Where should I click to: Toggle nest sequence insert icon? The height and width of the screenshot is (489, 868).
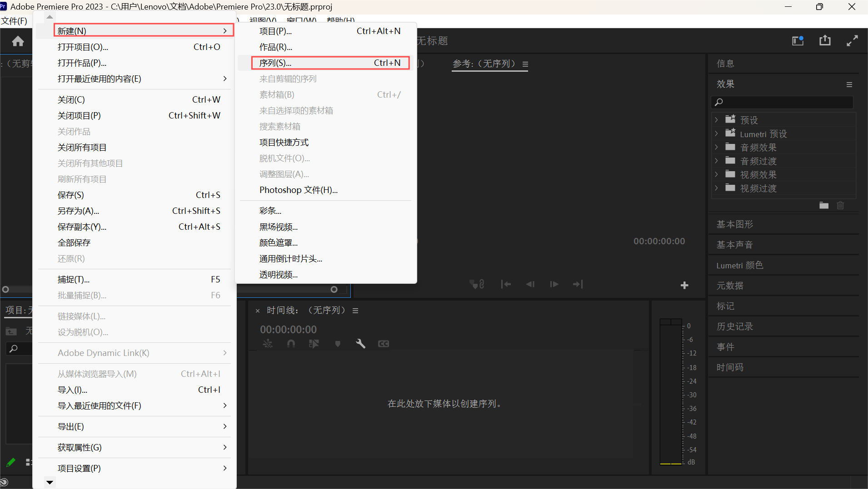[268, 344]
